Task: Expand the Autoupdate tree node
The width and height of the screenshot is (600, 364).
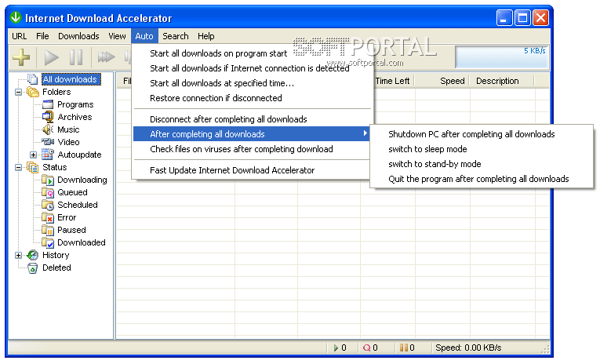Action: click(x=33, y=155)
